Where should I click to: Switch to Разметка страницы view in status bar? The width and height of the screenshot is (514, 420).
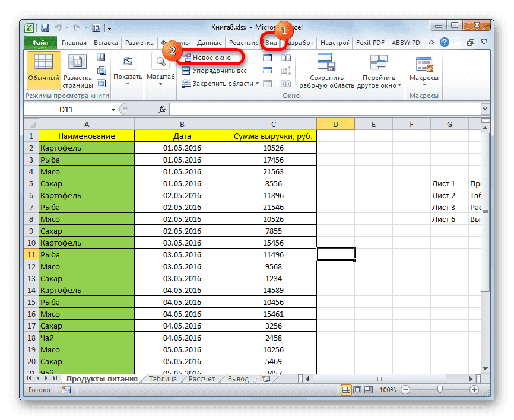358,390
